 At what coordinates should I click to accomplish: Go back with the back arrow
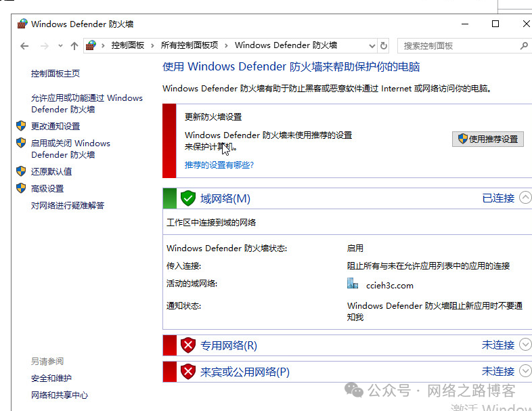(24, 46)
